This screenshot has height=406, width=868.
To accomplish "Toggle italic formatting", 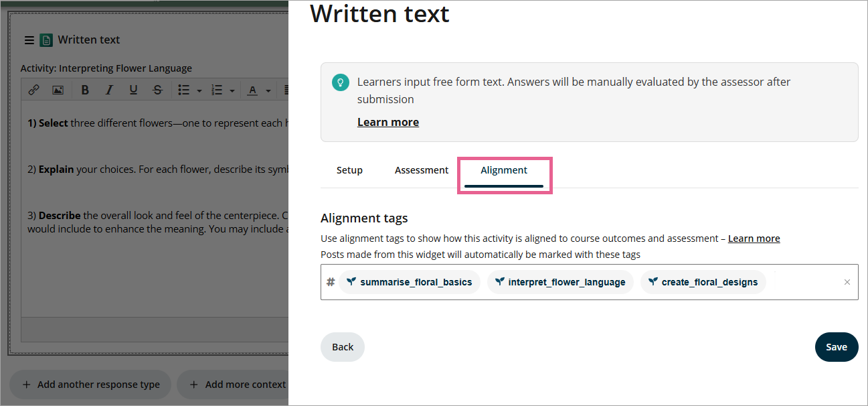I will click(x=109, y=90).
